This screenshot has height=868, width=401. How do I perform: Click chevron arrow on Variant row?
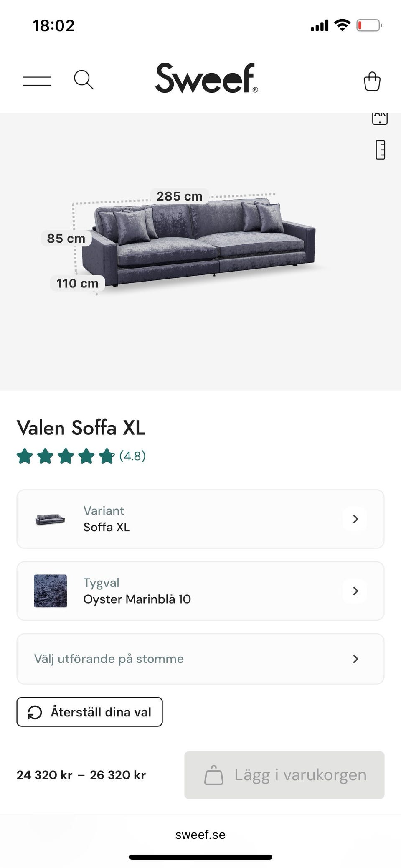[355, 519]
